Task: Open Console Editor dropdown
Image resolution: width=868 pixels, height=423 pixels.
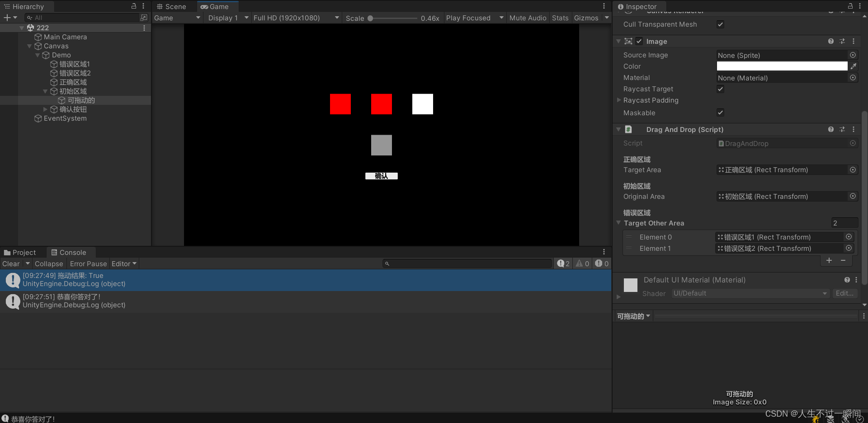Action: click(124, 263)
